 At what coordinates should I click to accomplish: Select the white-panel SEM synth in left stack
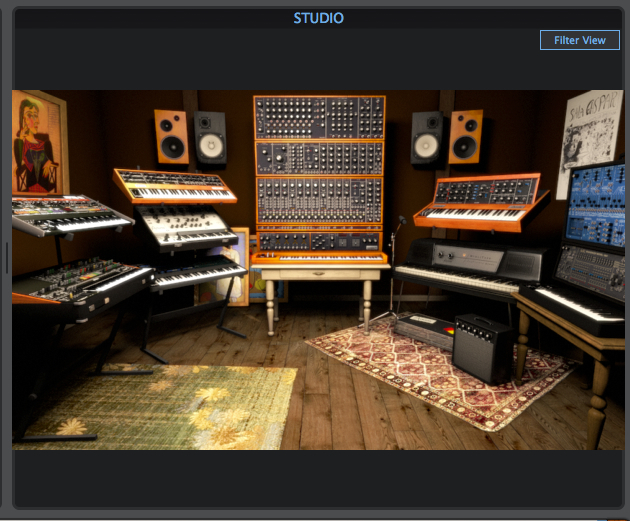point(185,228)
